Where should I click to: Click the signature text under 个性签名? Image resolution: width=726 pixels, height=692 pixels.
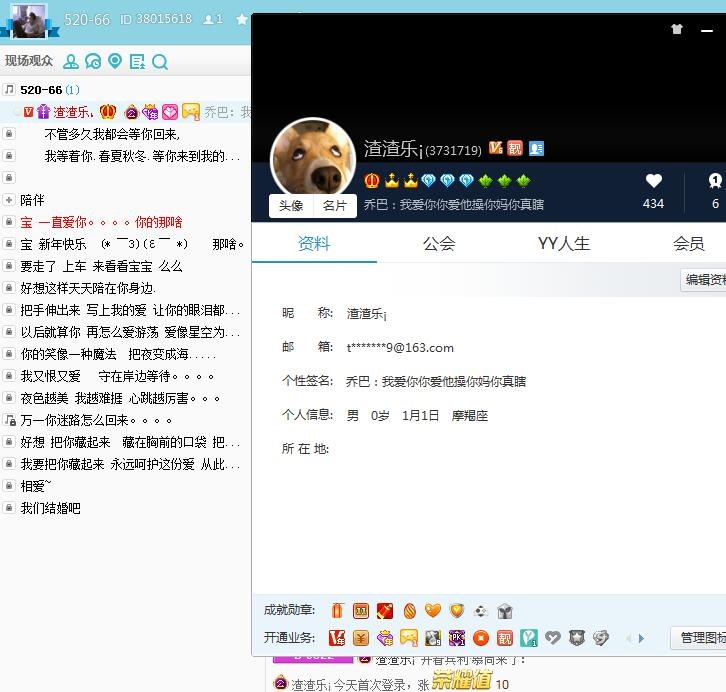[x=436, y=381]
